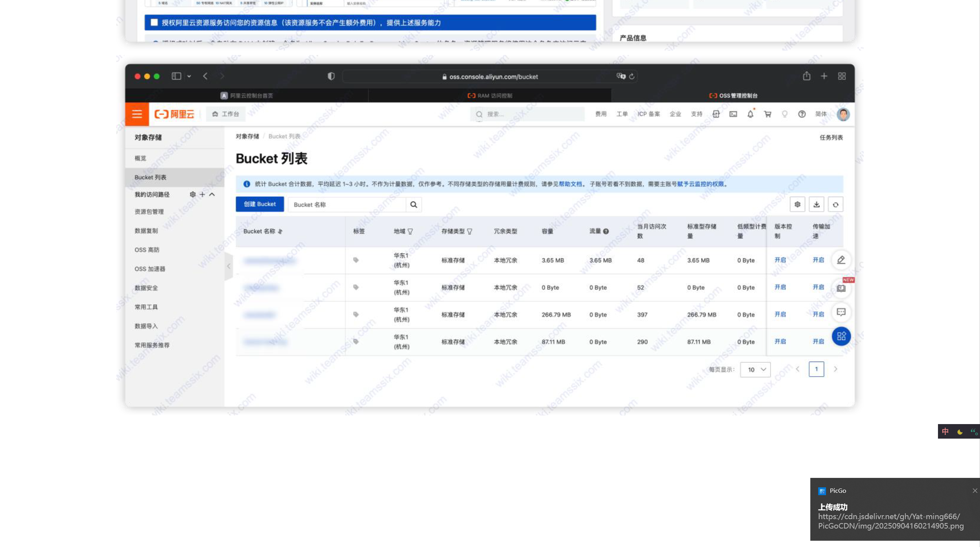Viewport: 980px width, 547px height.
Task: Check the Alibaba Cloud resource authorization checkbox
Action: click(154, 23)
